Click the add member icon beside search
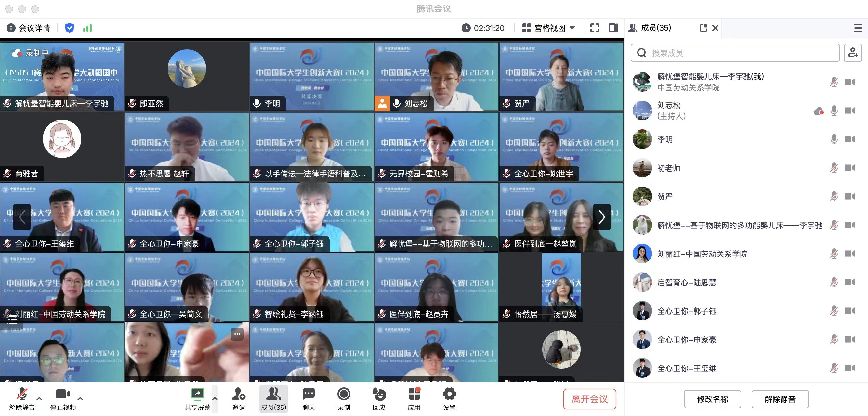 pyautogui.click(x=852, y=53)
